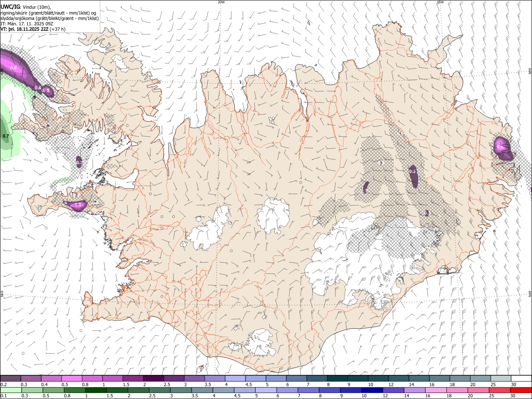
Task: Click the '15W' longitude label
Action: [x=440, y=2]
